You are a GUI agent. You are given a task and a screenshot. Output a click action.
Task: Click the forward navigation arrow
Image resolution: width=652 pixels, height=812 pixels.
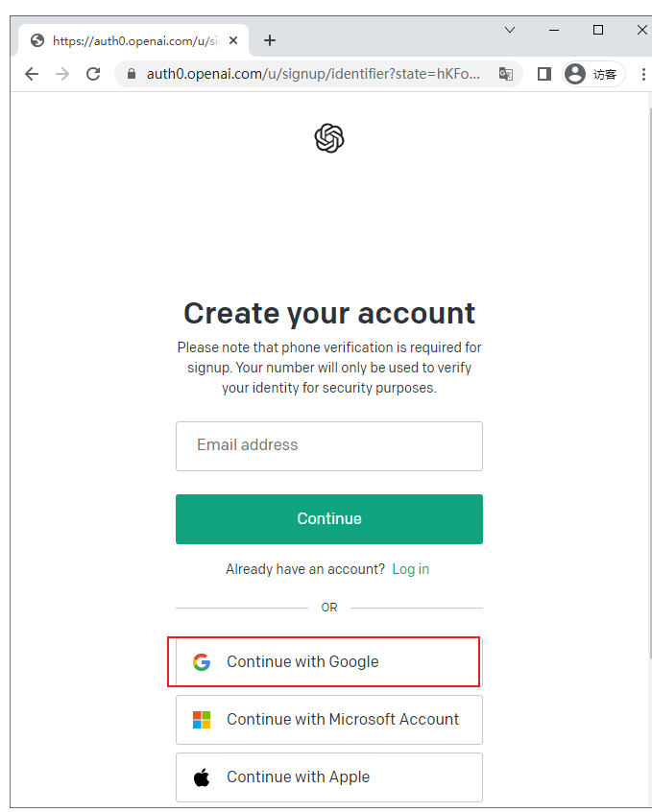click(62, 74)
